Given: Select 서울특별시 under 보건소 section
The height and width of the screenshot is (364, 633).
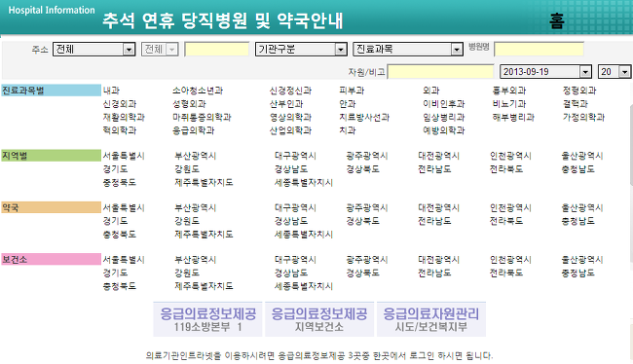Looking at the screenshot, I should pos(124,260).
